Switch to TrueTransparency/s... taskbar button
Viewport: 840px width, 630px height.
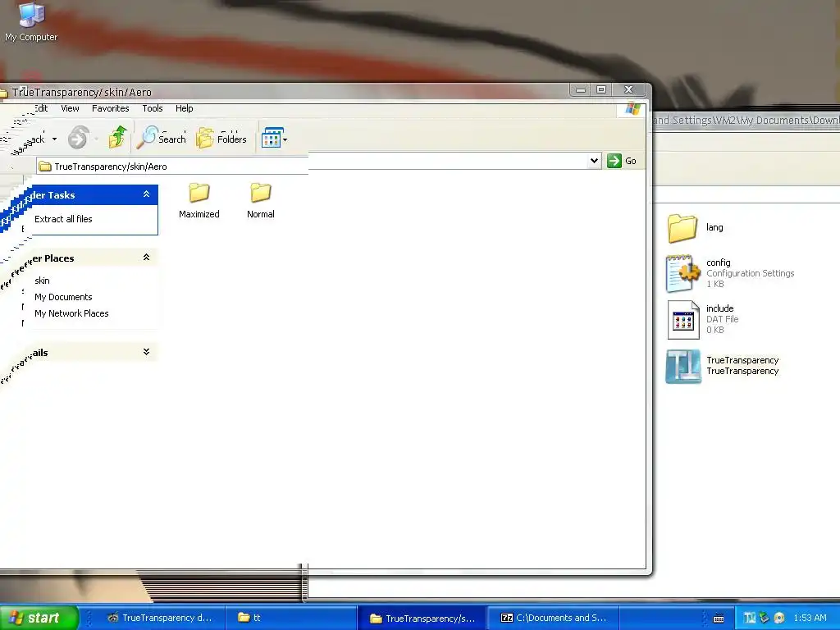422,619
